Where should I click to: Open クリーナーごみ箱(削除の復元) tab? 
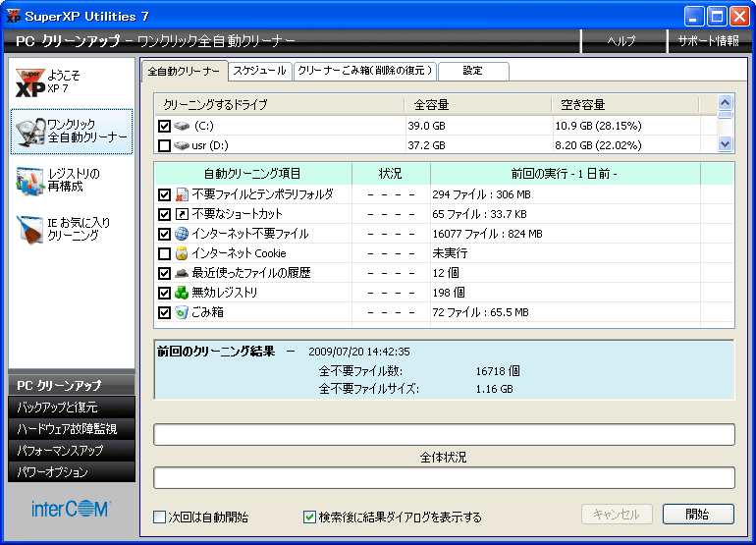[x=365, y=71]
